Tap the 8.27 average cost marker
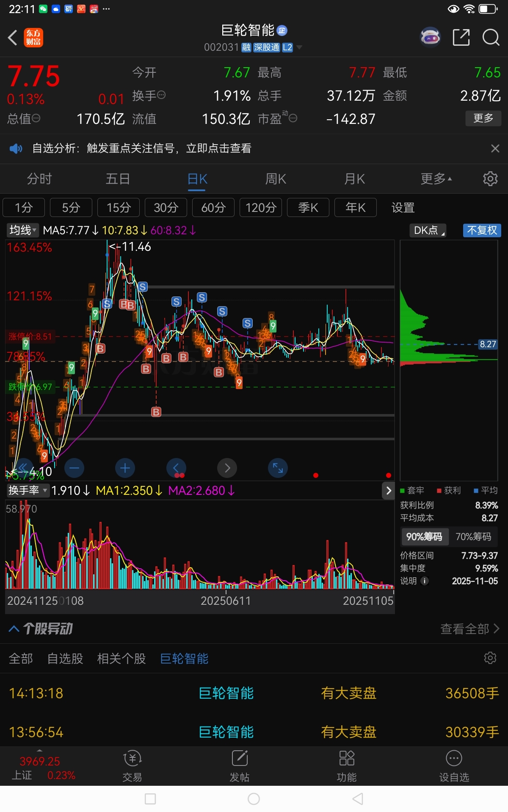The height and width of the screenshot is (812, 508). [x=488, y=344]
